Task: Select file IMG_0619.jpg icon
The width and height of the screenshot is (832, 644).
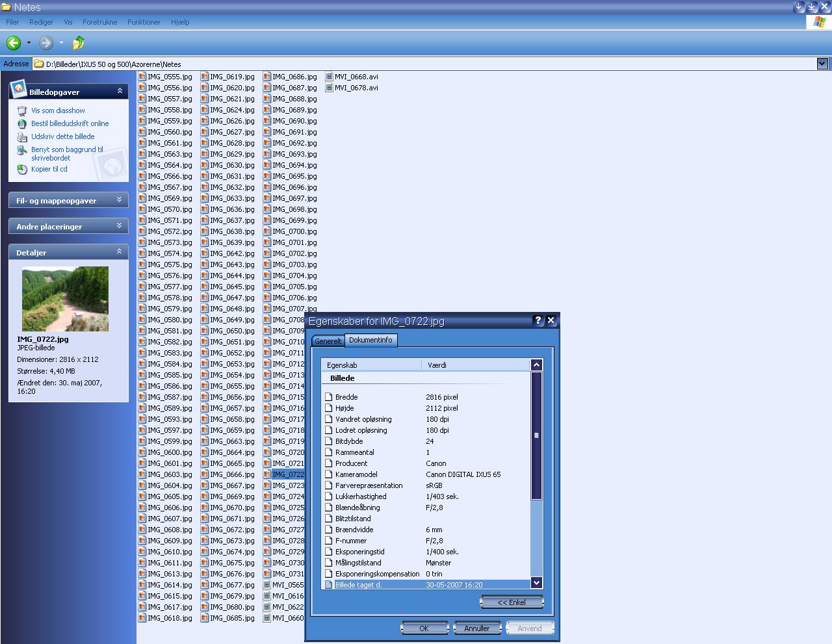Action: 204,77
